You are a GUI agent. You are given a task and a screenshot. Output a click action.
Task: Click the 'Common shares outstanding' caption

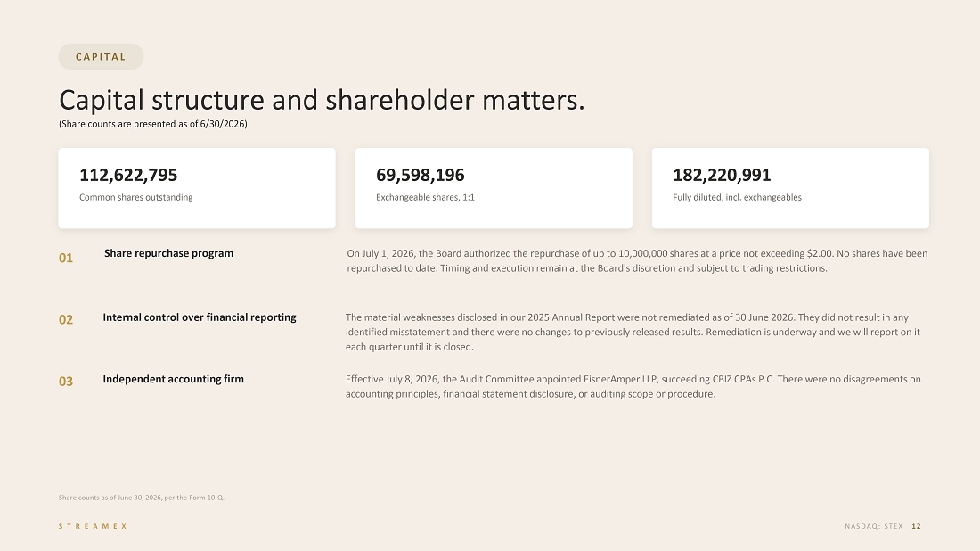135,198
